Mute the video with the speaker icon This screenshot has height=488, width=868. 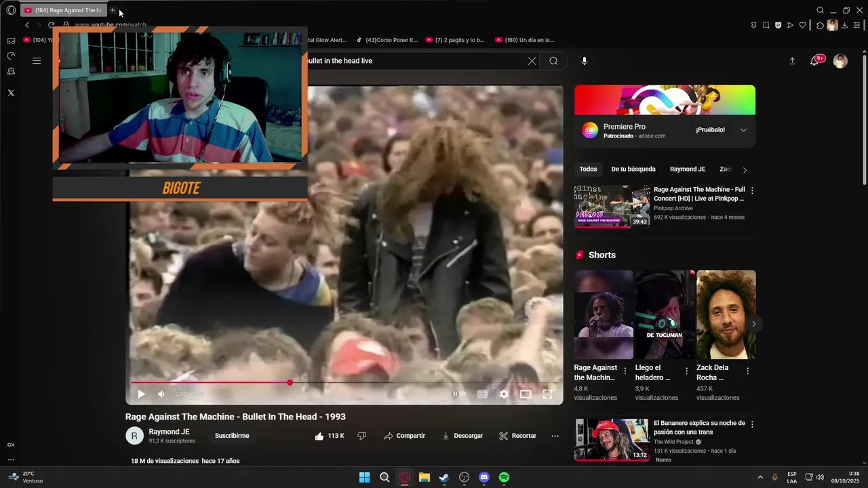coord(161,394)
